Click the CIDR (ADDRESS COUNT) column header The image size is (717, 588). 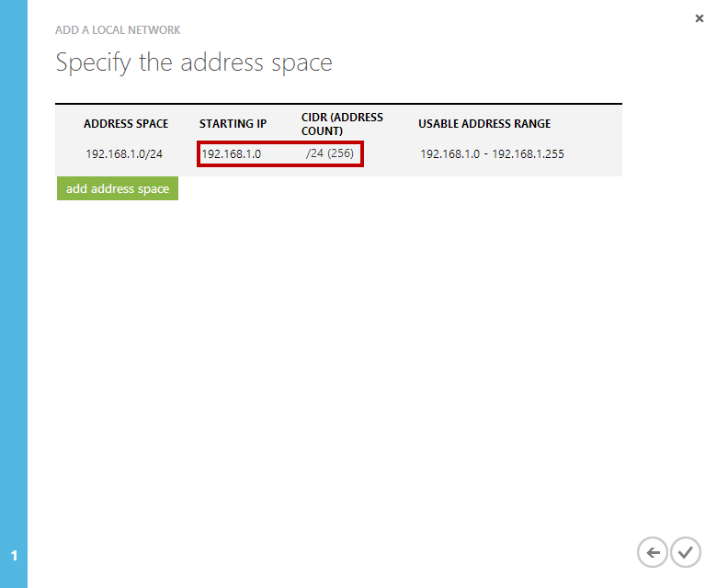click(x=342, y=124)
